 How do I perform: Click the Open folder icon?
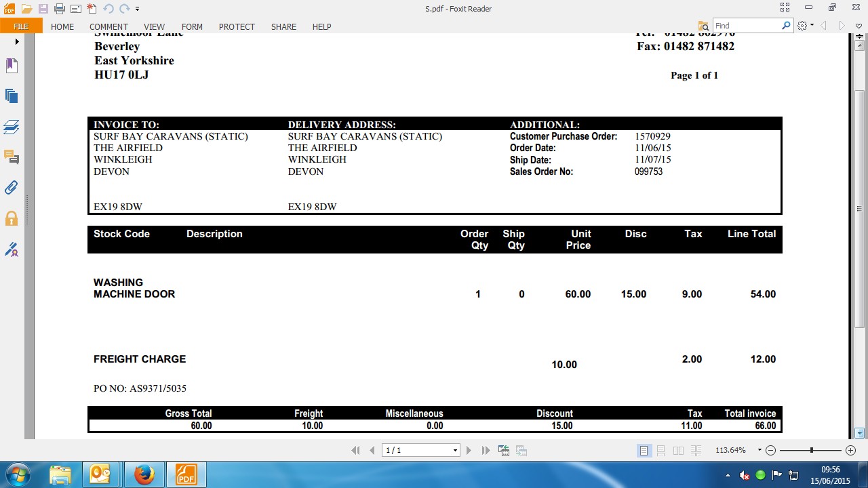coord(26,9)
